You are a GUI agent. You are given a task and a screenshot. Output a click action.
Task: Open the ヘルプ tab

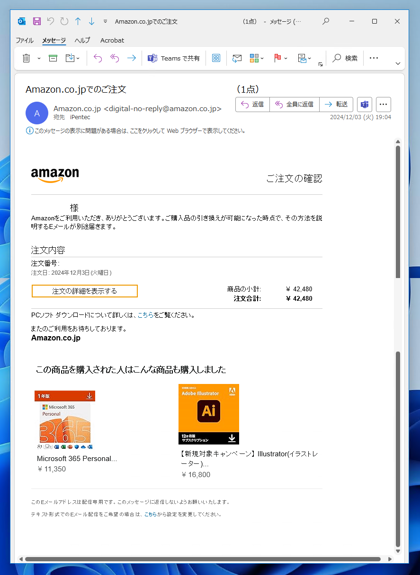82,40
